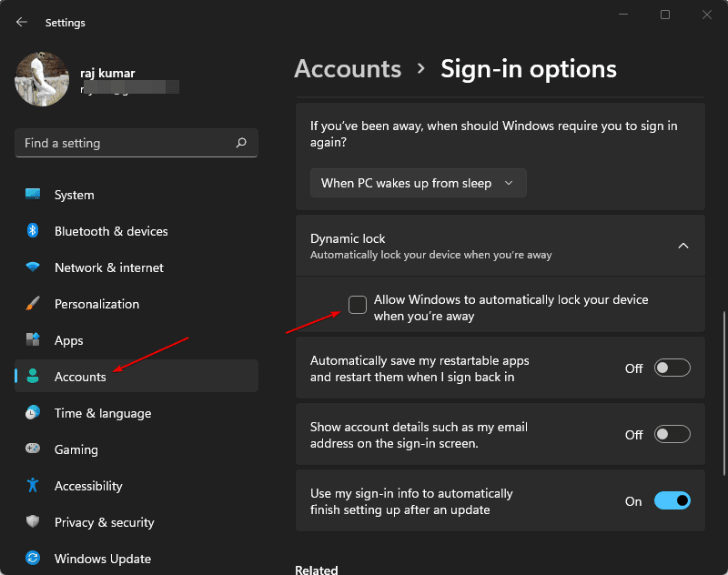Select Accounts in sidebar
The width and height of the screenshot is (728, 575).
136,376
